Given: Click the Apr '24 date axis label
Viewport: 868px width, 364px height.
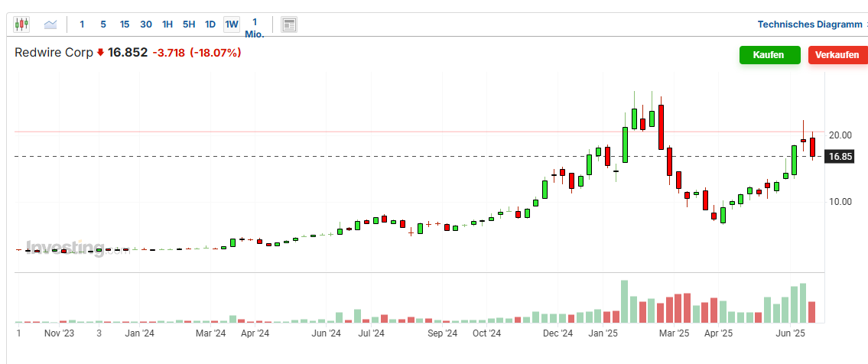Looking at the screenshot, I should click(255, 333).
